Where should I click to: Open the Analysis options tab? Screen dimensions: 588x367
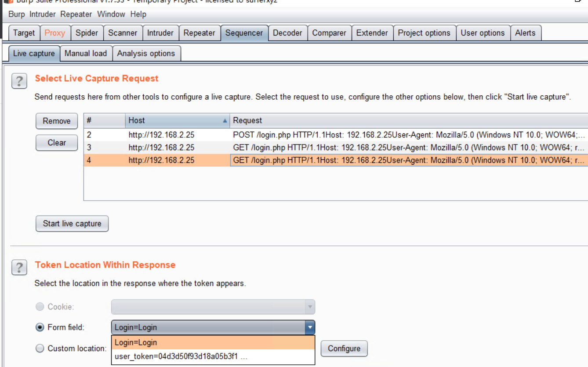tap(146, 54)
